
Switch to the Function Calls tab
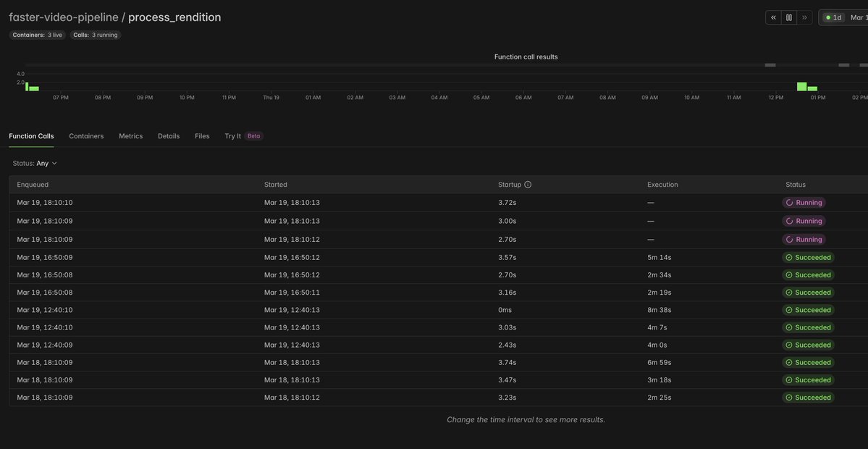[32, 136]
